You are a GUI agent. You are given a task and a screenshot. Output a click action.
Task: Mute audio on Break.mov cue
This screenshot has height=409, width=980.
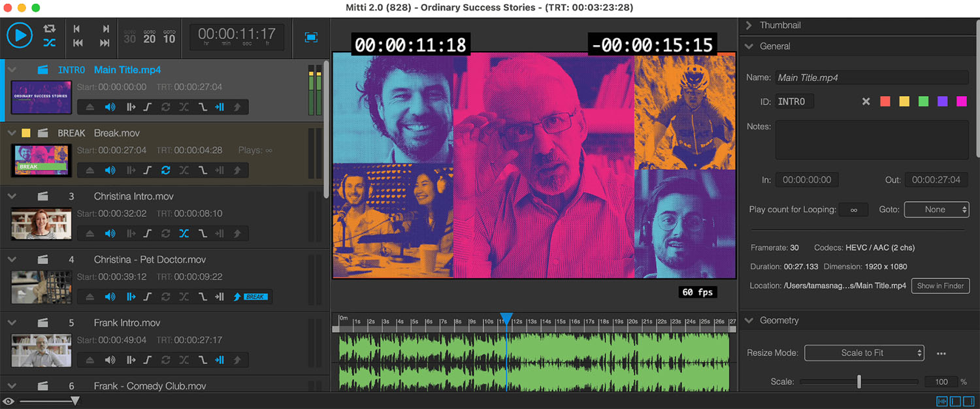point(110,171)
